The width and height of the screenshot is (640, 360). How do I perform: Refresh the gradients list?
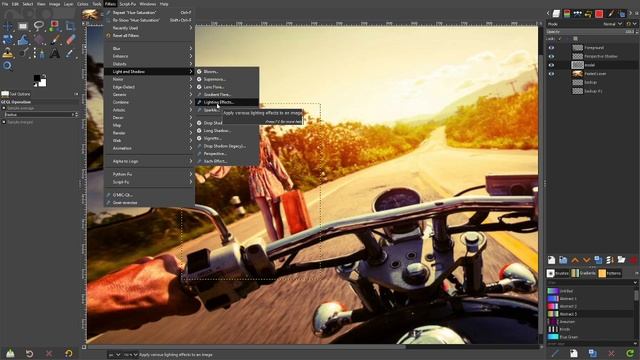click(630, 353)
